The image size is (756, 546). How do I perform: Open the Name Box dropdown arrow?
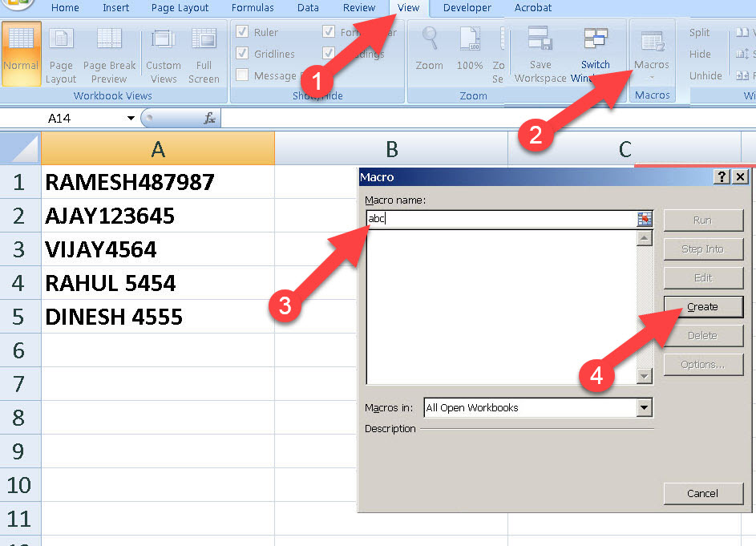(x=130, y=117)
